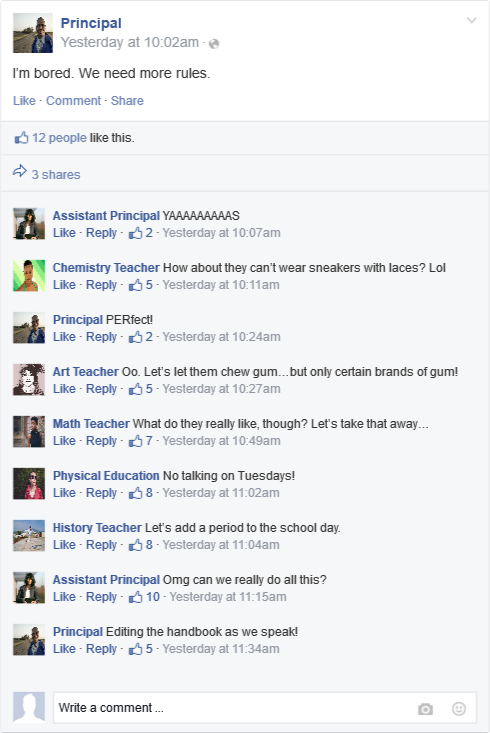Open History Teacher's profile name

point(97,527)
